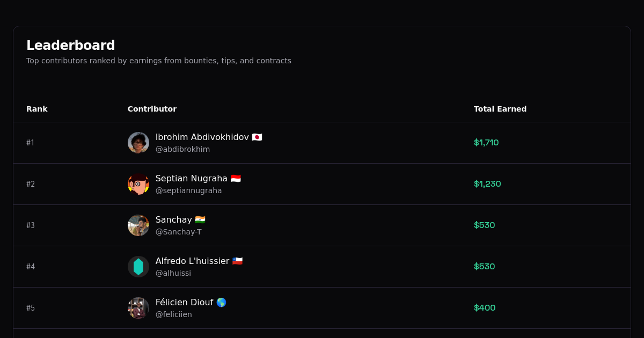The width and height of the screenshot is (644, 338).
Task: Click the Japan flag next to Ibrohim
Action: pyautogui.click(x=257, y=137)
